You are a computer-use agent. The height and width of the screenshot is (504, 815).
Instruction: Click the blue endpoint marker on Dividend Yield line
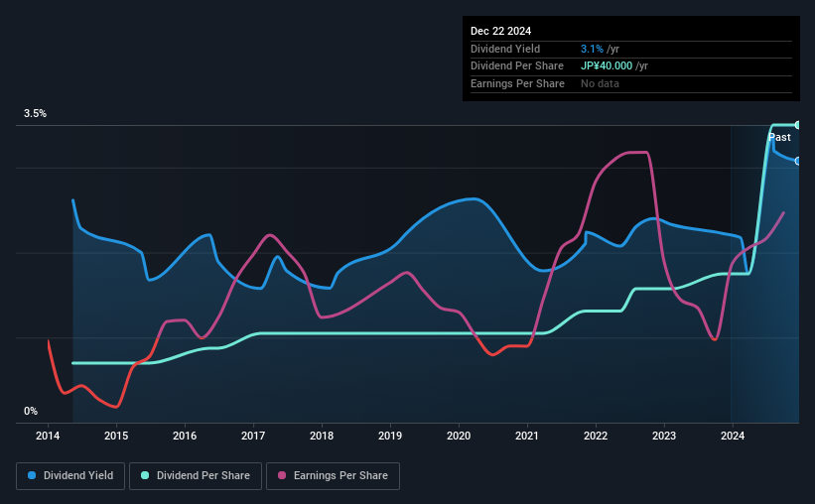[x=798, y=162]
